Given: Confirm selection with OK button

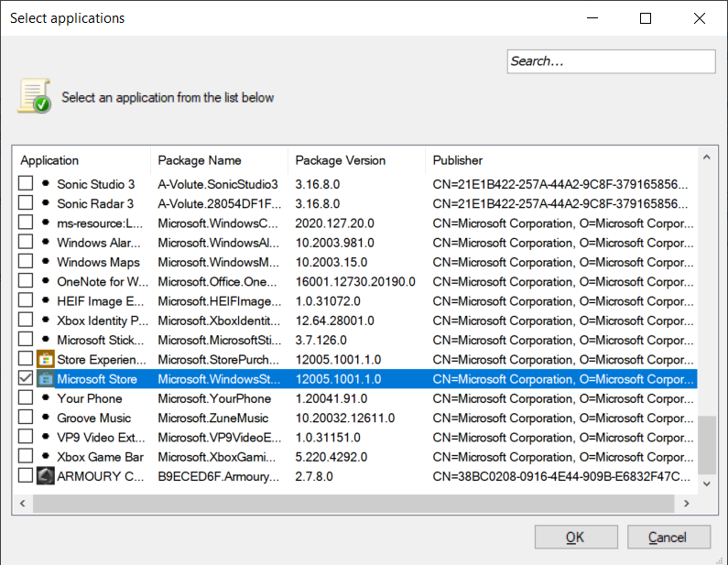Looking at the screenshot, I should coord(576,538).
